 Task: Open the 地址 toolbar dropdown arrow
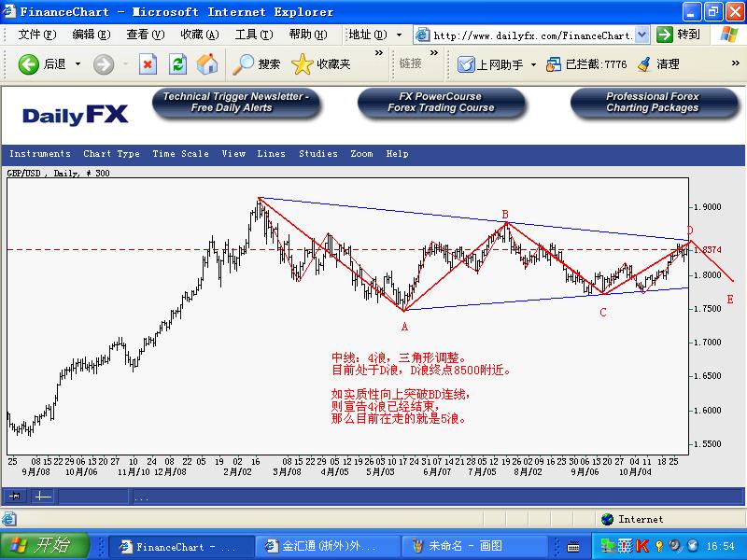click(x=400, y=35)
